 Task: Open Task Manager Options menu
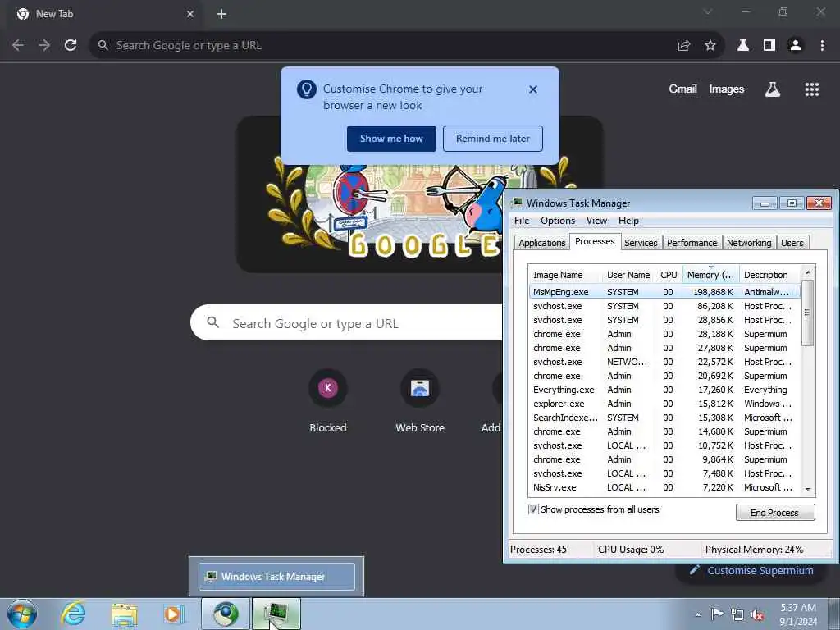pos(558,221)
